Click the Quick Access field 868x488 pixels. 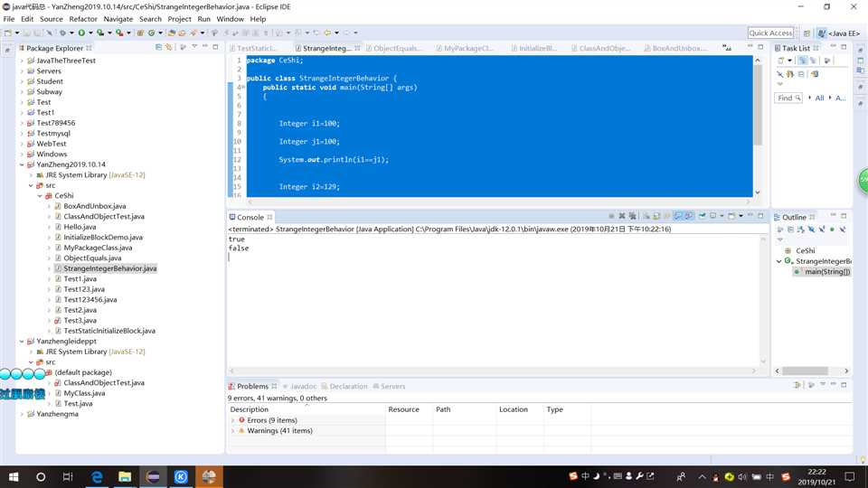pyautogui.click(x=770, y=33)
